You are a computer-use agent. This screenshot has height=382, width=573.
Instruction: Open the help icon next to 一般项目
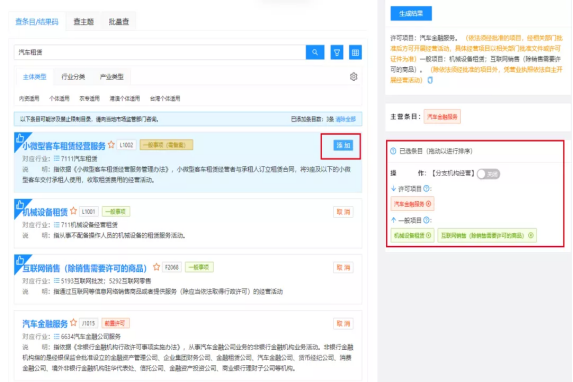(x=426, y=220)
